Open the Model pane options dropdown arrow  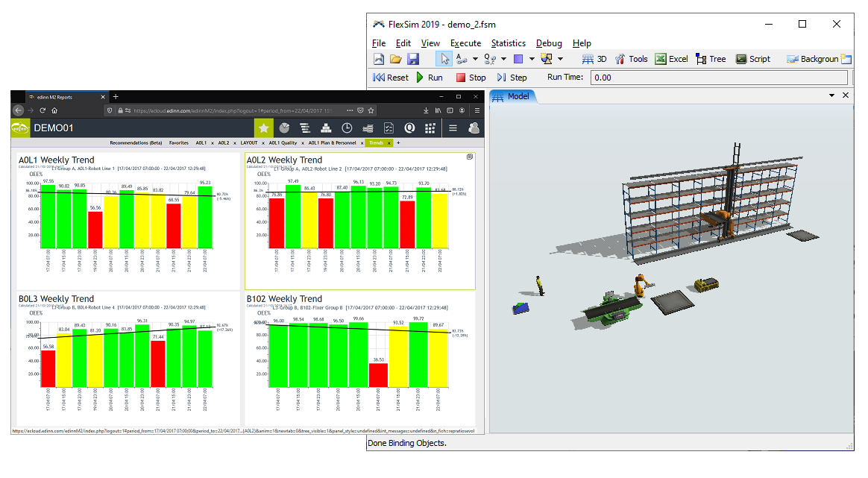click(831, 95)
